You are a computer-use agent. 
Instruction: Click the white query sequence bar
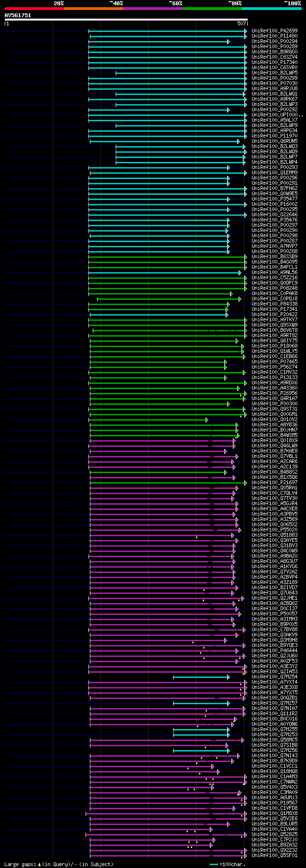click(126, 20)
